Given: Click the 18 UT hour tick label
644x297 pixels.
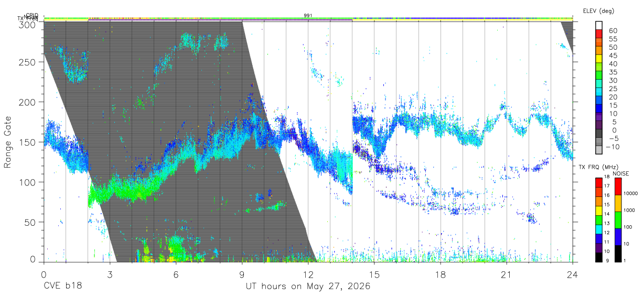Looking at the screenshot, I should pos(441,275).
